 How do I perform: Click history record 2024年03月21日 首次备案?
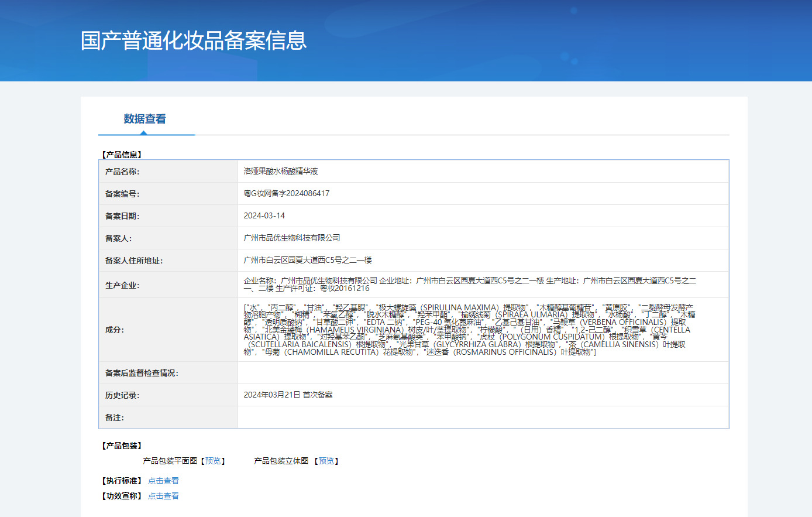(288, 395)
